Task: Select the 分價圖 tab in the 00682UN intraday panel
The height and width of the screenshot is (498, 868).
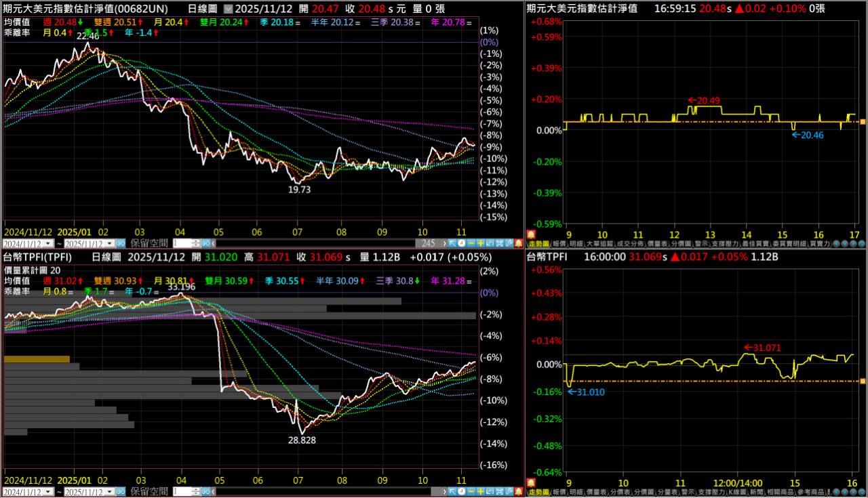Action: [680, 244]
